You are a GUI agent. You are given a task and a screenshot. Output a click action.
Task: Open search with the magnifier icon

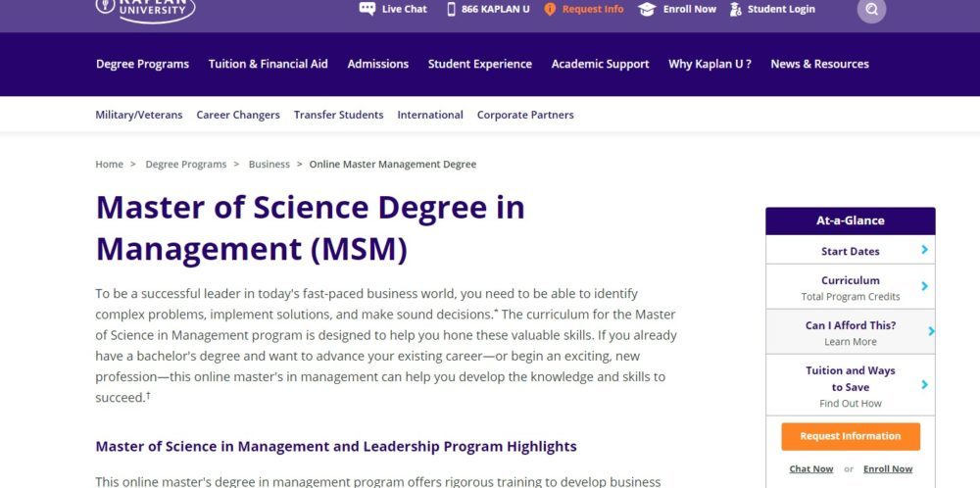(871, 10)
